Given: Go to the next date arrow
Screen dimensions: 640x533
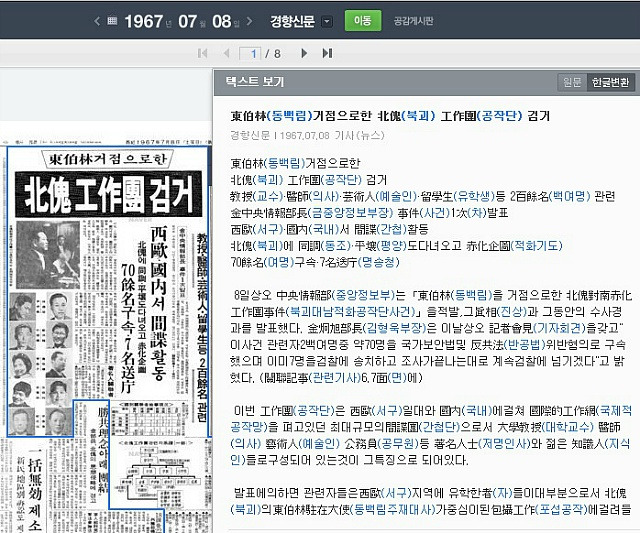Looking at the screenshot, I should (249, 21).
